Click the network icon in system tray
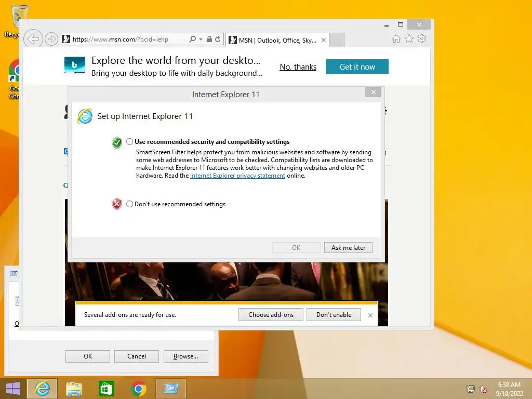Viewport: 532px width, 399px height. coord(471,389)
